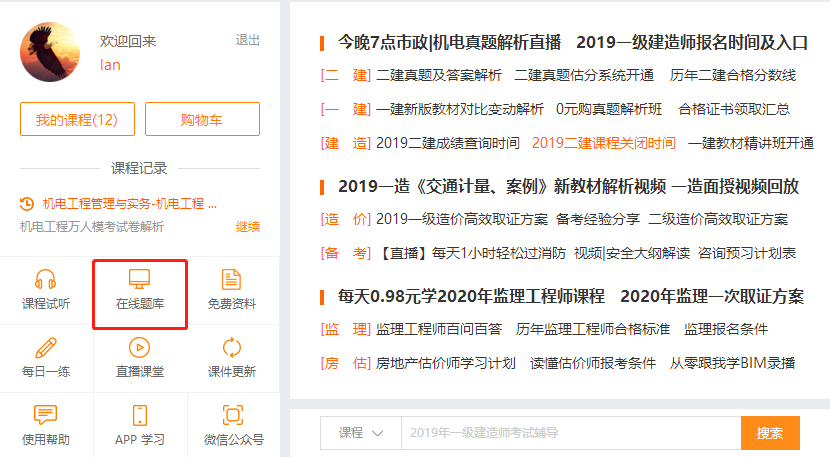The height and width of the screenshot is (457, 830).
Task: Click 课件更新 refresh icon
Action: pyautogui.click(x=232, y=348)
